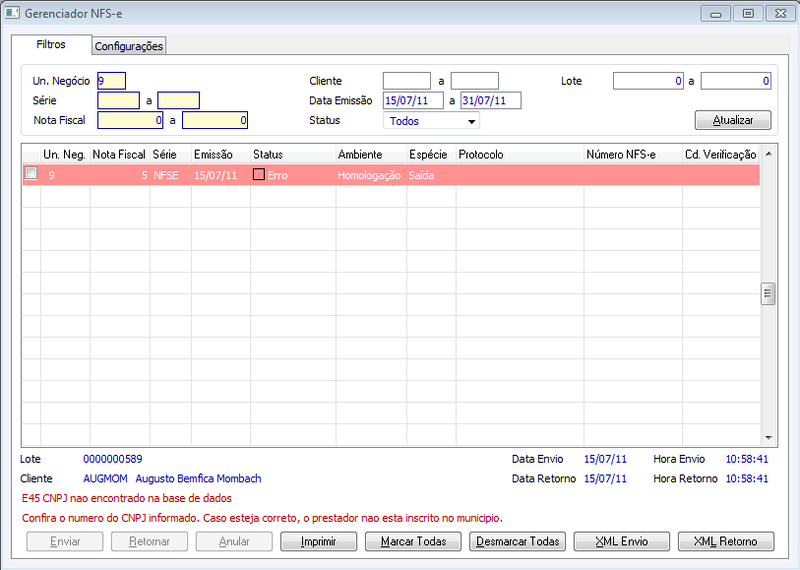
Task: Click the grid vertical scrollbar thumb
Action: [x=768, y=293]
